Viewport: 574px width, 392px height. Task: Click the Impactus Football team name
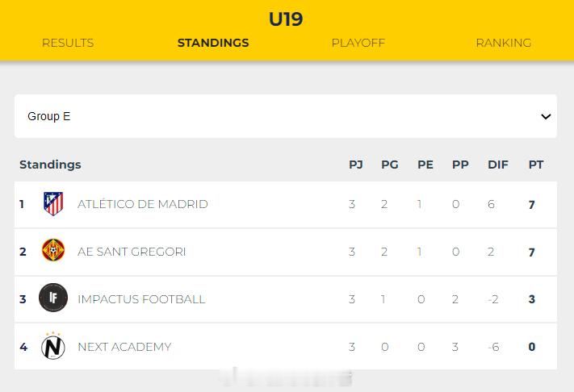tap(141, 299)
